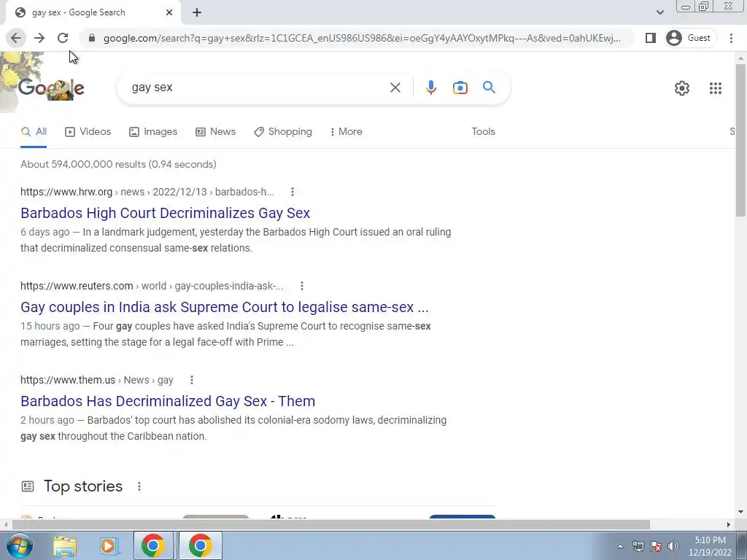Switch to the Videos tab
The width and height of the screenshot is (747, 560).
pyautogui.click(x=88, y=132)
